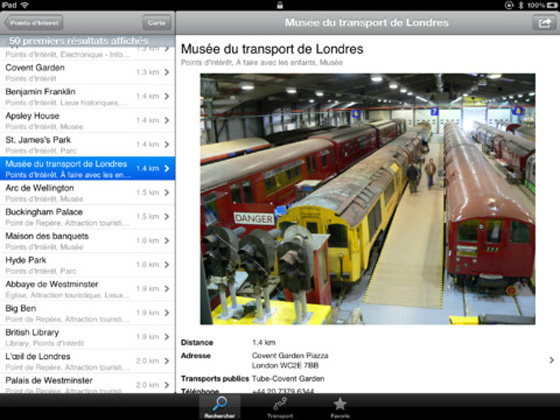Image resolution: width=560 pixels, height=420 pixels.
Task: Tap the share icon in header
Action: (x=544, y=23)
